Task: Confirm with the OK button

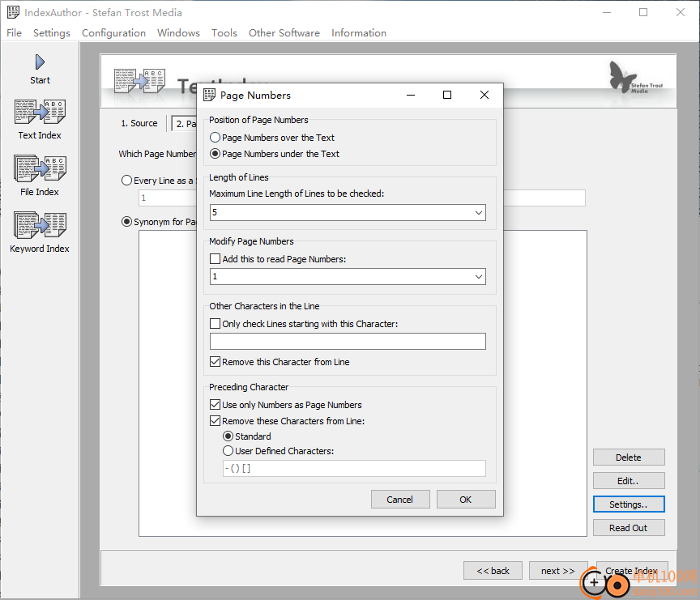Action: coord(466,499)
